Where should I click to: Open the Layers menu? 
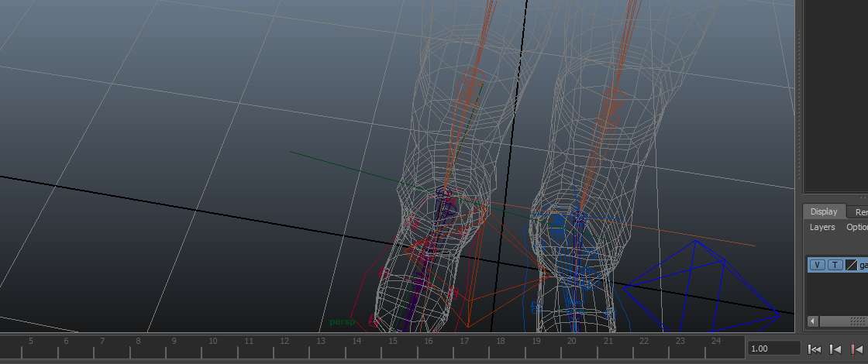822,228
